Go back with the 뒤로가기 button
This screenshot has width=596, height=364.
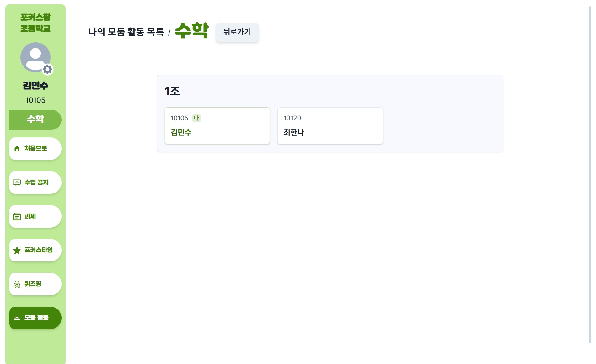point(237,32)
